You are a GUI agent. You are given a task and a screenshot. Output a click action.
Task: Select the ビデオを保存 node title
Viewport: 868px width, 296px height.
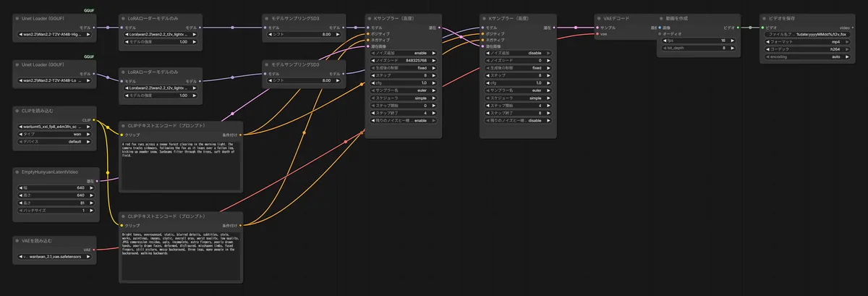click(781, 19)
